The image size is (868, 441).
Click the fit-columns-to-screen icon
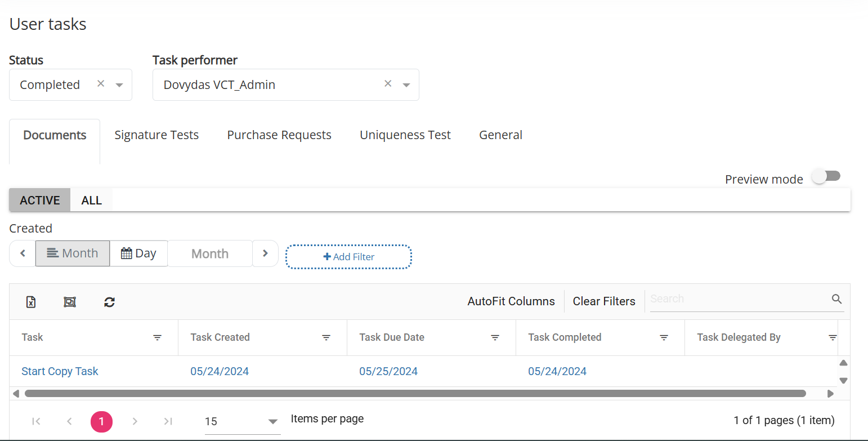[x=70, y=302]
